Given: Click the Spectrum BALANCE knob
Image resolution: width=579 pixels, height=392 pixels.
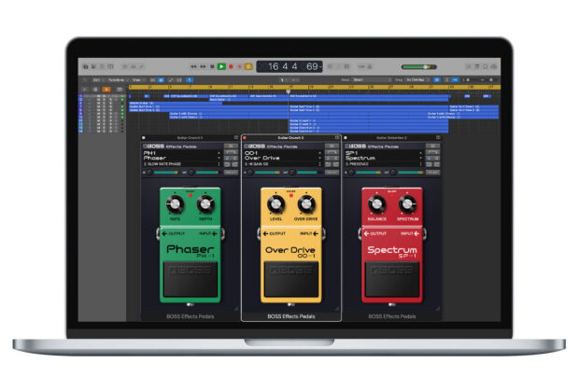Looking at the screenshot, I should [x=376, y=204].
